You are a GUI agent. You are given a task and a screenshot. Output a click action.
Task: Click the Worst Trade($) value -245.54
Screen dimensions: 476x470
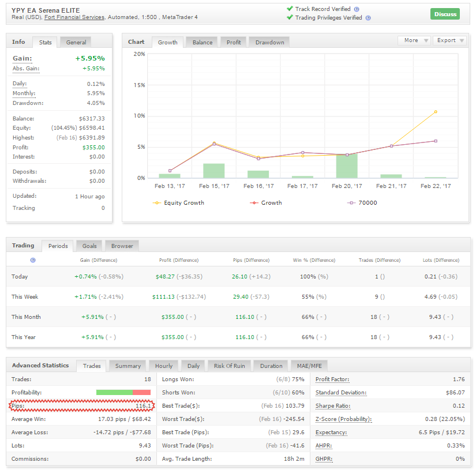click(x=294, y=419)
